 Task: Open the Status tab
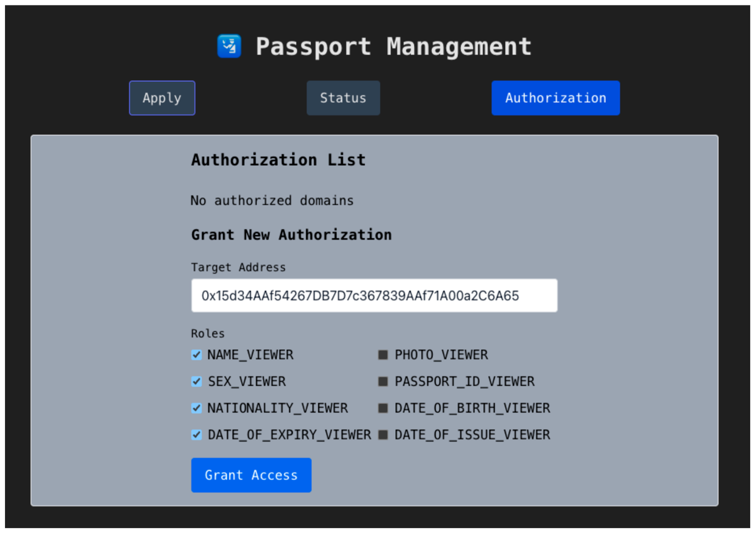coord(343,98)
